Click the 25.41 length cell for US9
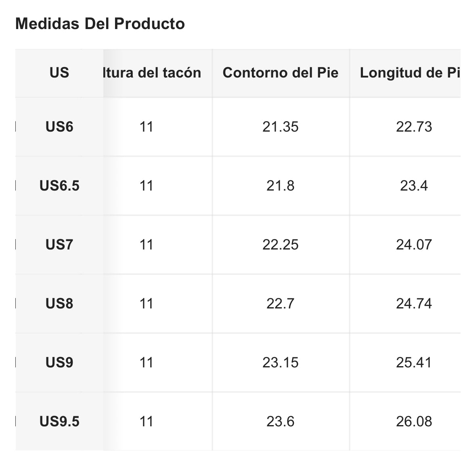Image resolution: width=476 pixels, height=455 pixels. (x=414, y=363)
